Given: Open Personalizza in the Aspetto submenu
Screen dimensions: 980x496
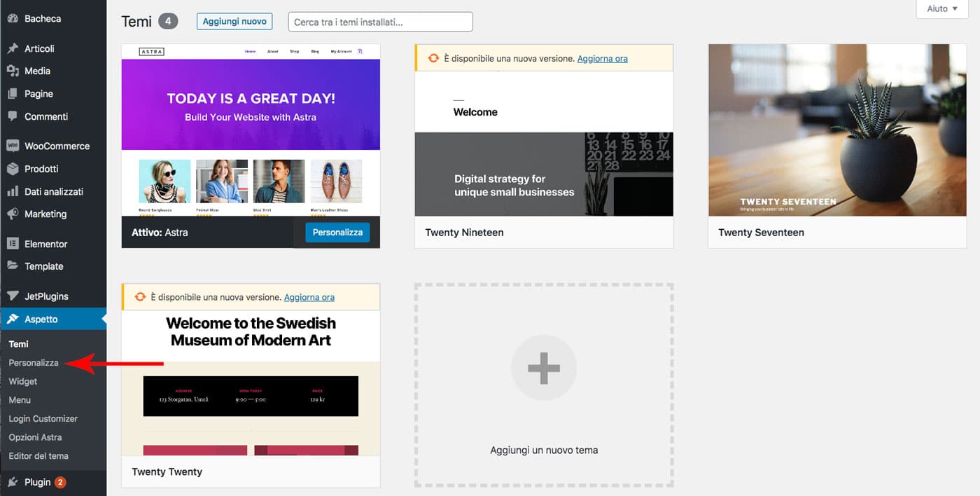Looking at the screenshot, I should point(34,363).
